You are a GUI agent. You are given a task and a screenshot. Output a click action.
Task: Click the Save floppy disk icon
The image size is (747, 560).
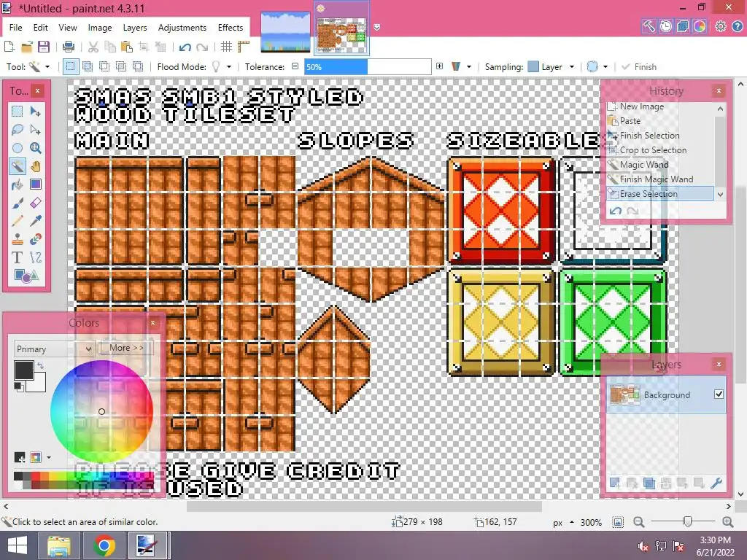pyautogui.click(x=44, y=47)
